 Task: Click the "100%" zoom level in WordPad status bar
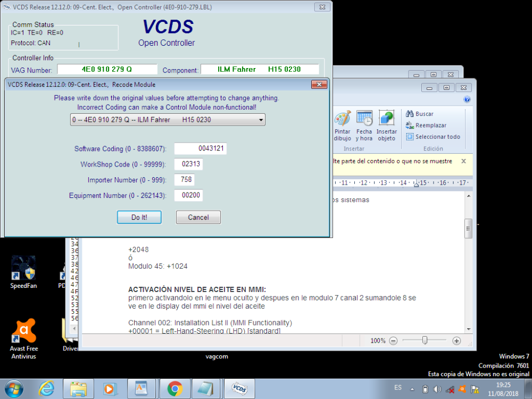pyautogui.click(x=378, y=340)
